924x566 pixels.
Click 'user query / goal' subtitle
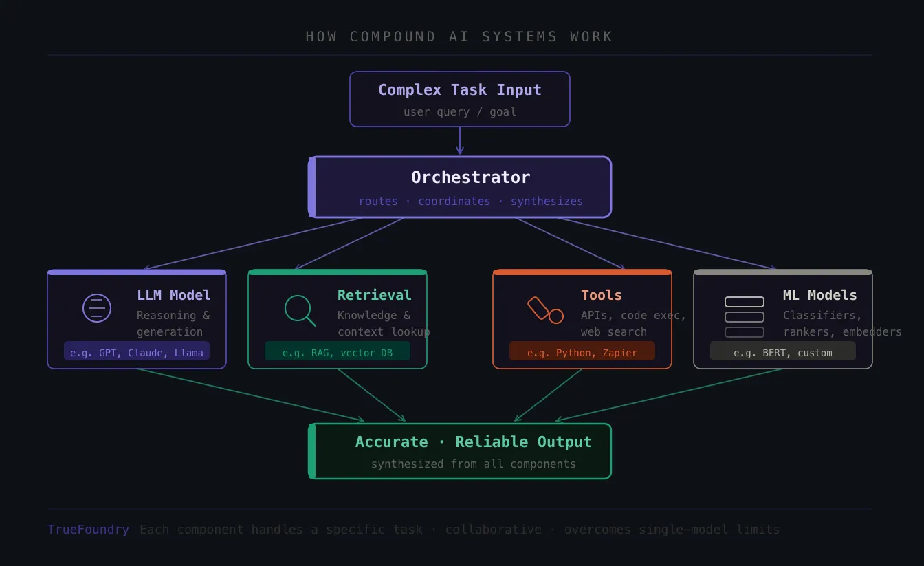[x=460, y=111]
